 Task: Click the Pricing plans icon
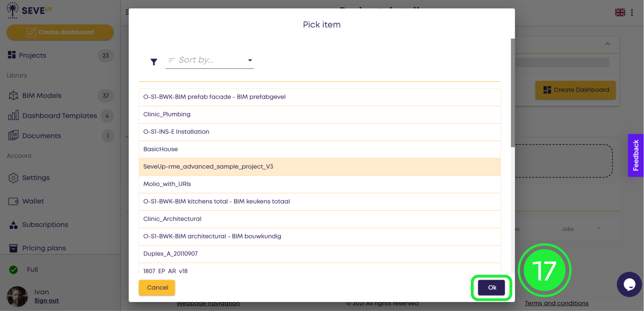point(13,248)
